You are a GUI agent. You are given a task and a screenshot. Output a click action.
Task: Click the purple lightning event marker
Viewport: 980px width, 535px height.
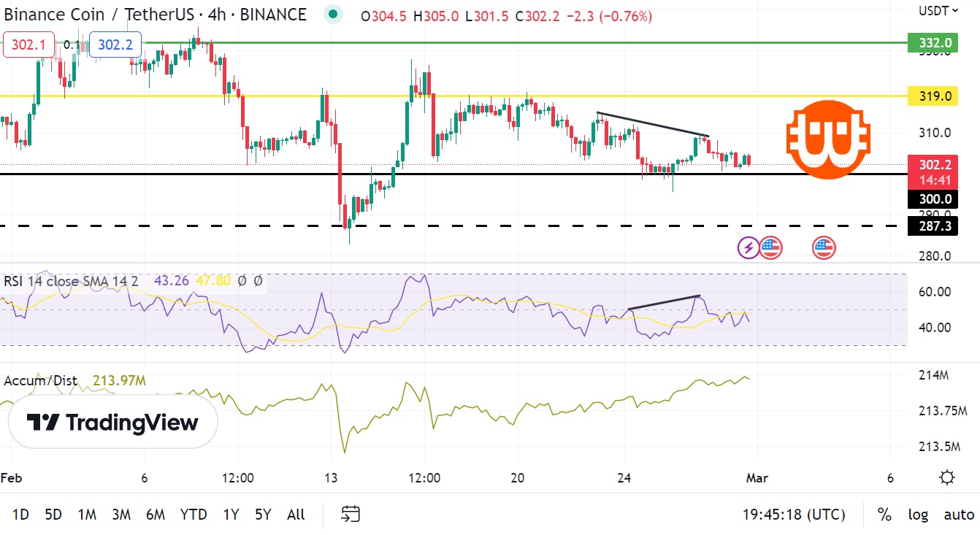click(748, 248)
